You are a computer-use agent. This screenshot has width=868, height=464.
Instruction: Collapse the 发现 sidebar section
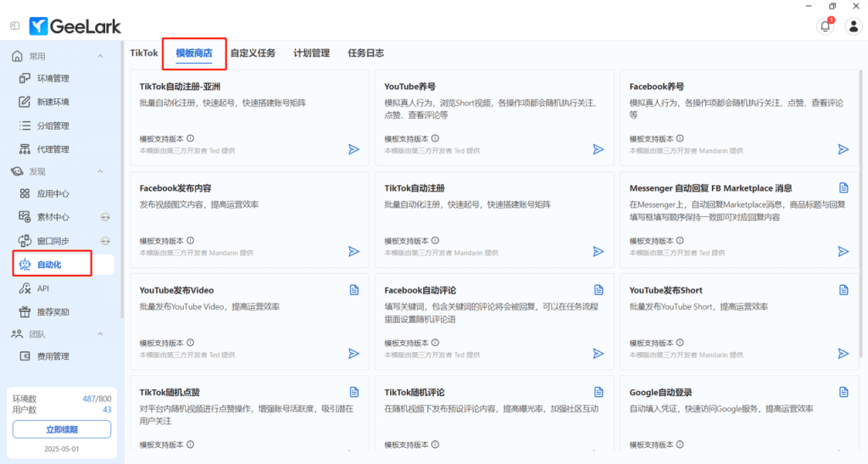coord(100,171)
